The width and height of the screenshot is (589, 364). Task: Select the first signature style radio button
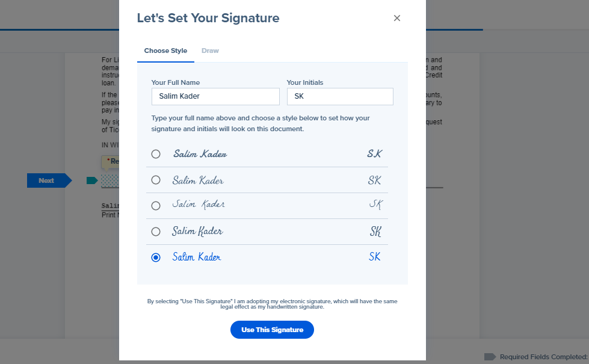[x=155, y=154]
